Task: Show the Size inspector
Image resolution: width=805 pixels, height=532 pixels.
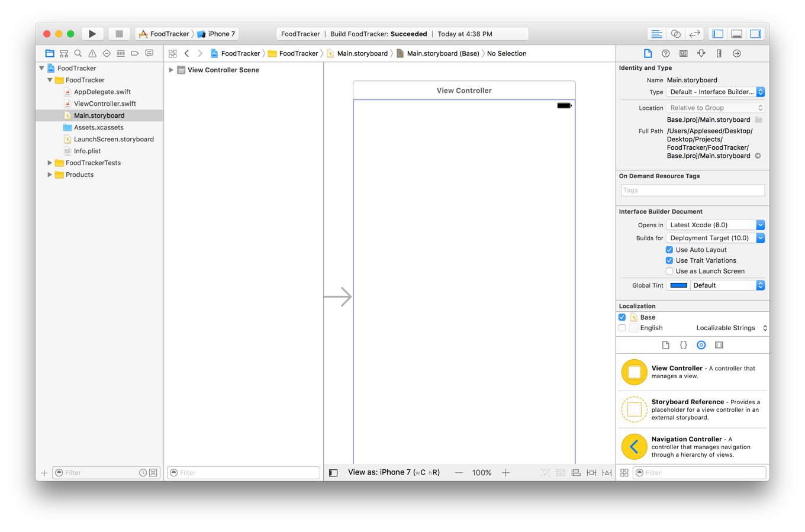Action: click(x=719, y=53)
